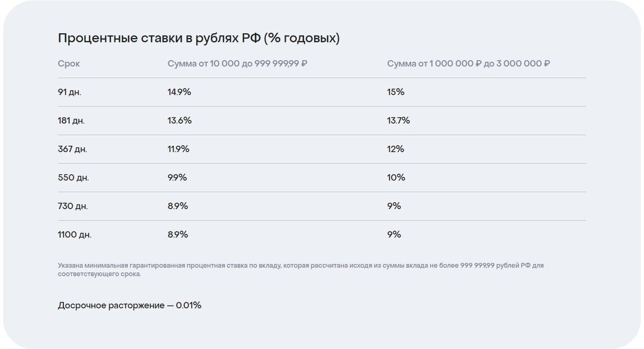Click the column header Сумма от 1 000 000 ₽ до 3 000 000 ₽
Screen dimensions: 644x349
[469, 64]
